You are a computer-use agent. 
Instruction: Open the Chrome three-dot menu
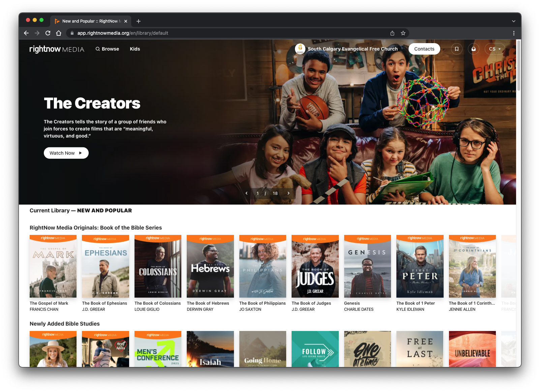514,33
